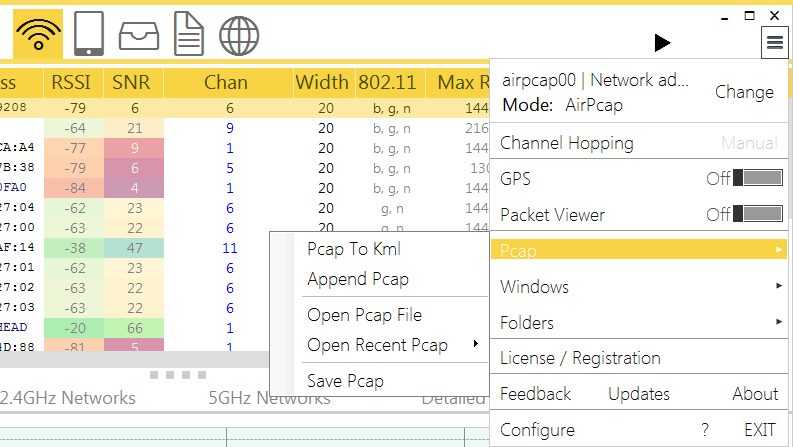The width and height of the screenshot is (793, 447).
Task: Switch to 5GHz Networks tab
Action: (270, 398)
